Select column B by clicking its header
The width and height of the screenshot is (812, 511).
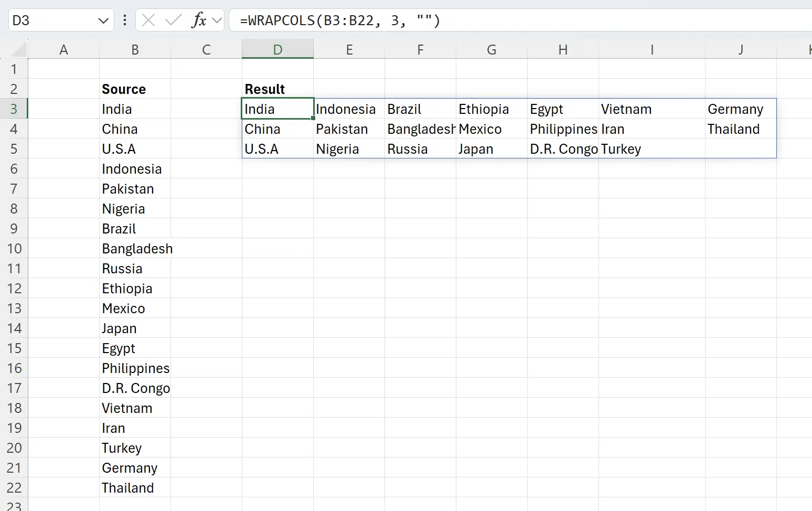coord(135,49)
